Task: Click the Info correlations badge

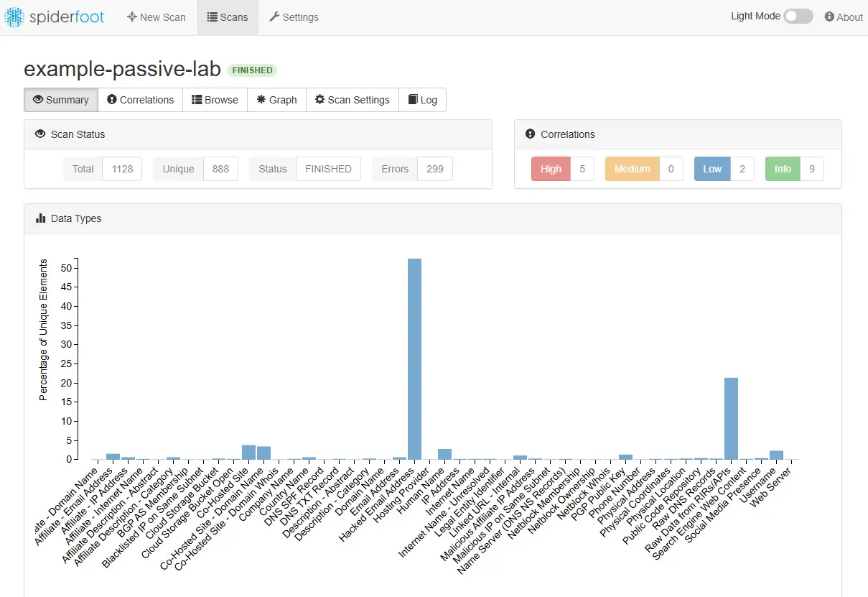Action: point(783,169)
